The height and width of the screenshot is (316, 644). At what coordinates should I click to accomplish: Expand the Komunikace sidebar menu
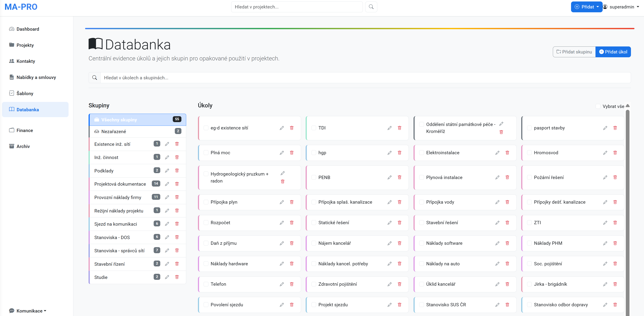pos(29,311)
